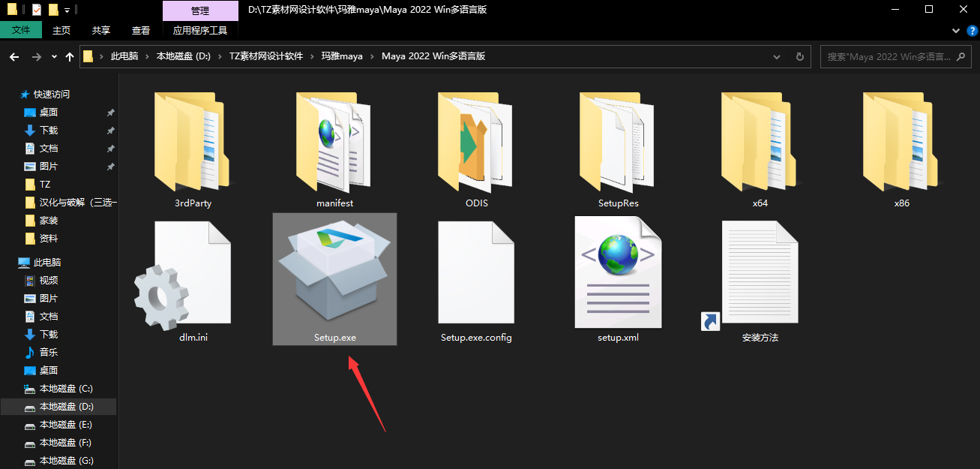Expand the ribbon with the chevron

[x=955, y=31]
